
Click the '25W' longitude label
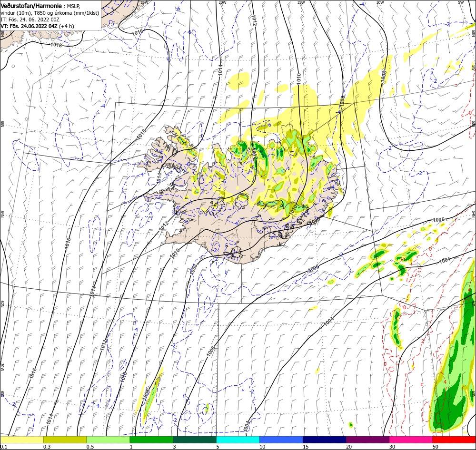[x=145, y=2]
